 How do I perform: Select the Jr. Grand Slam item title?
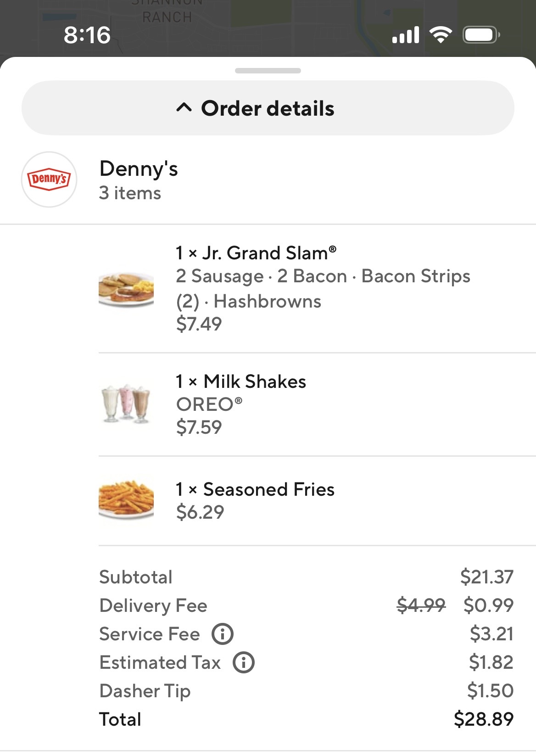[x=256, y=253]
